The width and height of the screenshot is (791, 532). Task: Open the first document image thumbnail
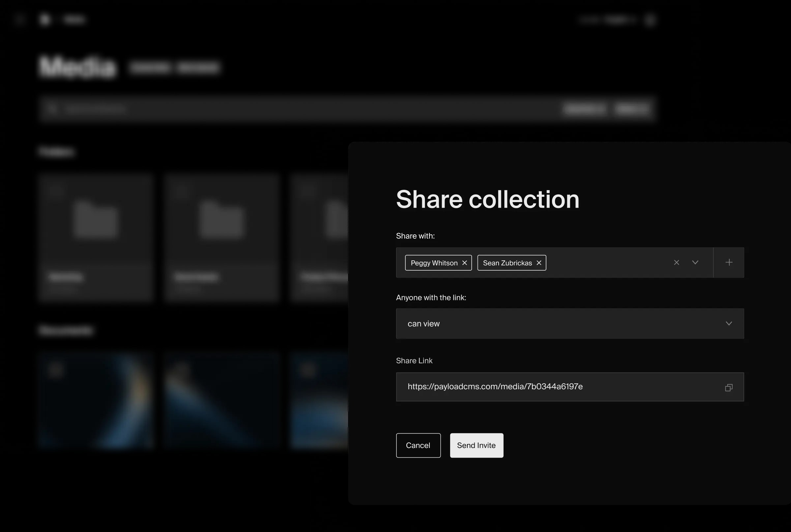click(x=96, y=400)
